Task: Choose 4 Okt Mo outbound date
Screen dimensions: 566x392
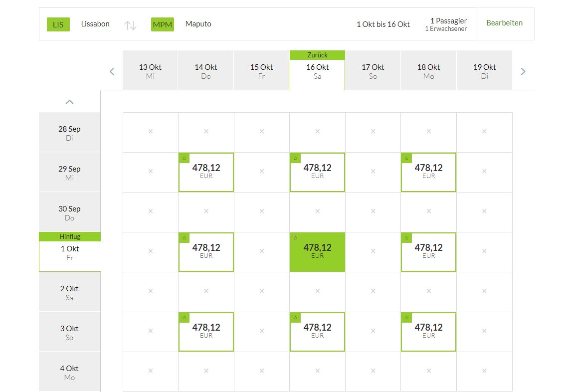Action: coord(70,372)
